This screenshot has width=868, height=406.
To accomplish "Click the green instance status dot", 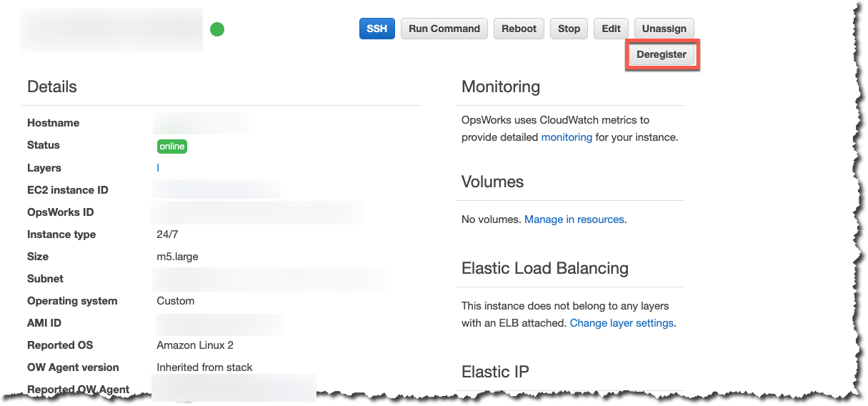I will click(217, 29).
